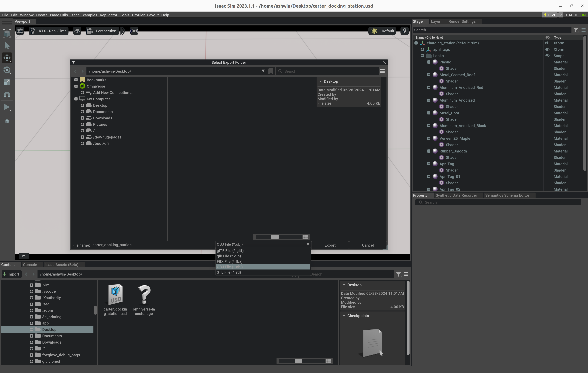This screenshot has width=588, height=373.
Task: Toggle visibility of the Looks scope
Action: click(x=547, y=56)
